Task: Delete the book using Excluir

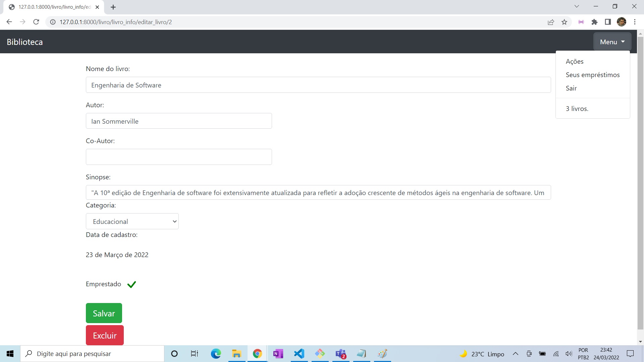Action: 105,335
